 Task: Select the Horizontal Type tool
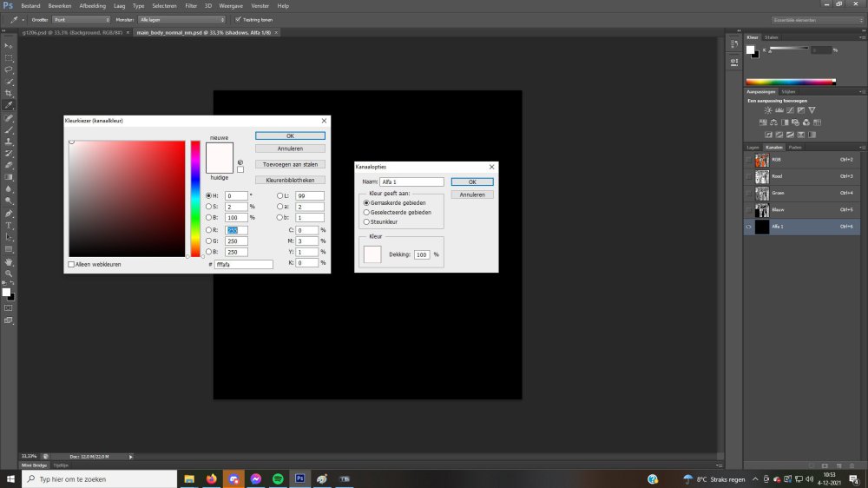9,224
